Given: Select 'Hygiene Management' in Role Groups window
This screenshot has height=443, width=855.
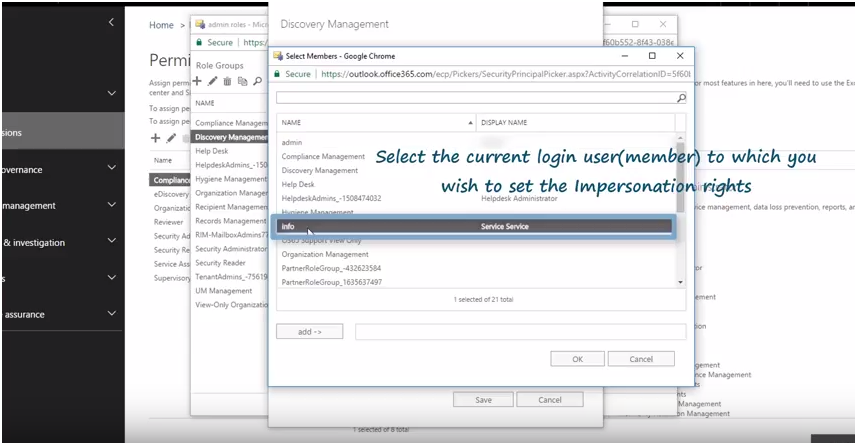Looking at the screenshot, I should click(230, 179).
